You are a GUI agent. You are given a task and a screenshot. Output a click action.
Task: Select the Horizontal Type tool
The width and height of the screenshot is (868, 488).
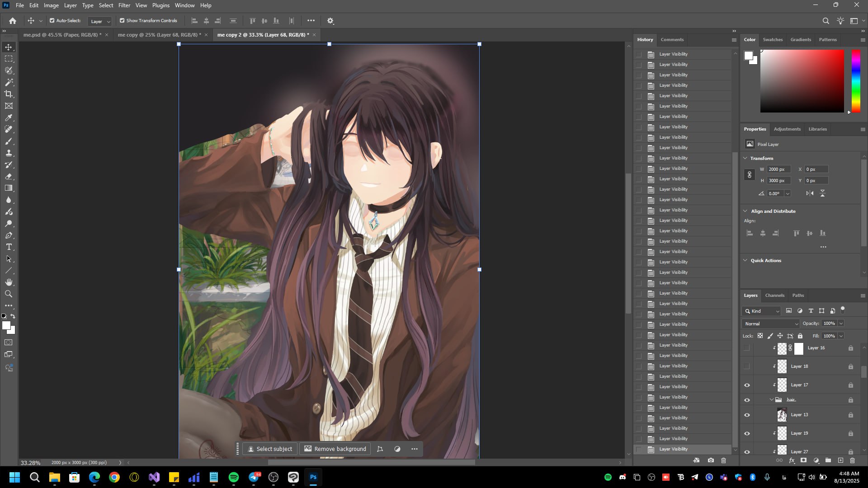point(9,247)
